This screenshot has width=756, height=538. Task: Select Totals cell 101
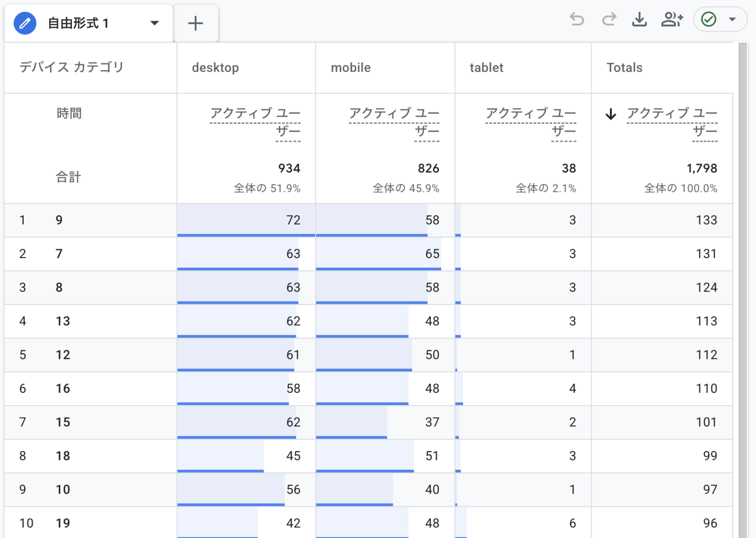(x=662, y=422)
